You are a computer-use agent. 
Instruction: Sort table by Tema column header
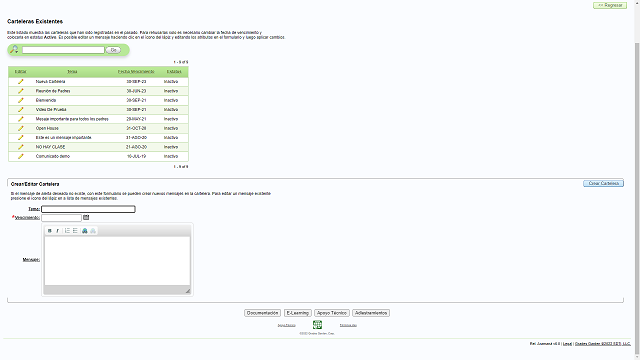72,71
